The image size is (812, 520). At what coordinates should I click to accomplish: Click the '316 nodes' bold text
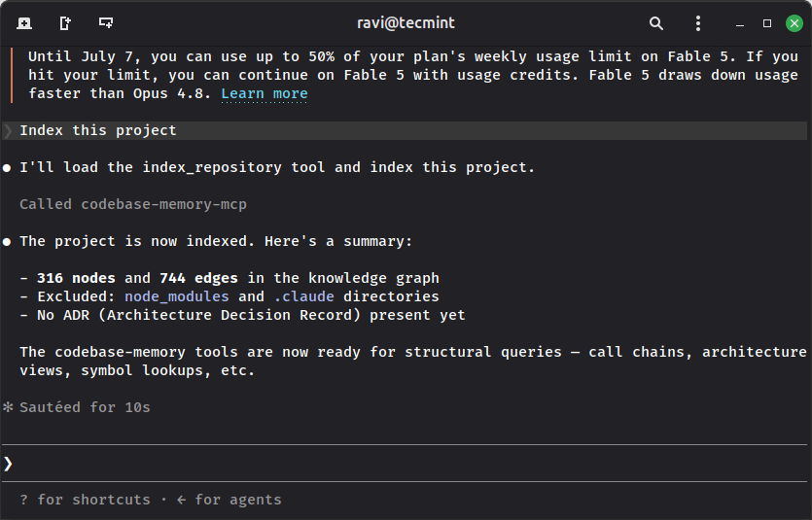pyautogui.click(x=76, y=278)
